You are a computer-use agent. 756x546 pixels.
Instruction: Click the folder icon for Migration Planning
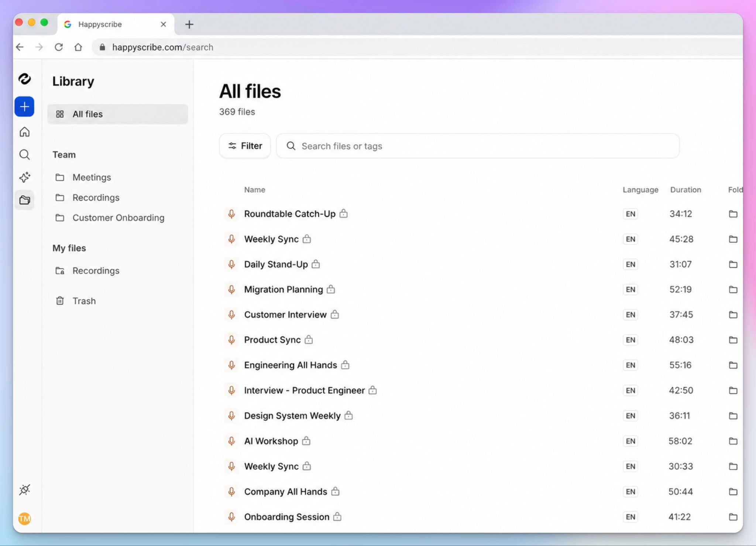click(x=733, y=290)
